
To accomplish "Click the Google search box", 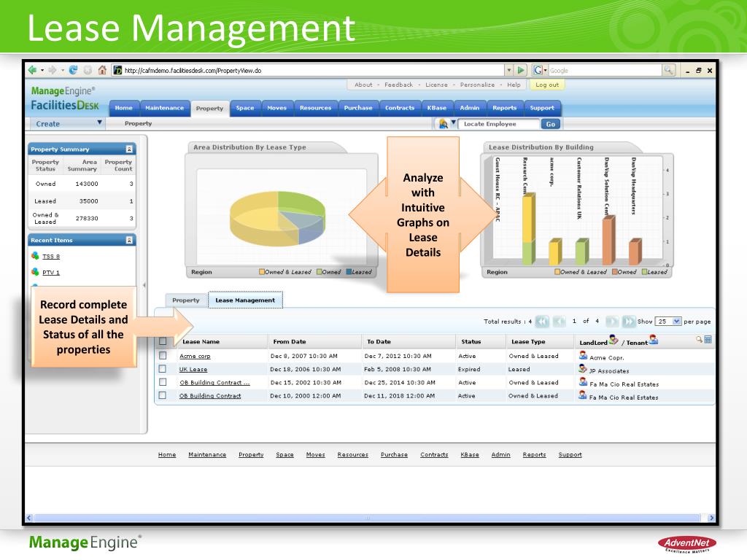I will 605,71.
